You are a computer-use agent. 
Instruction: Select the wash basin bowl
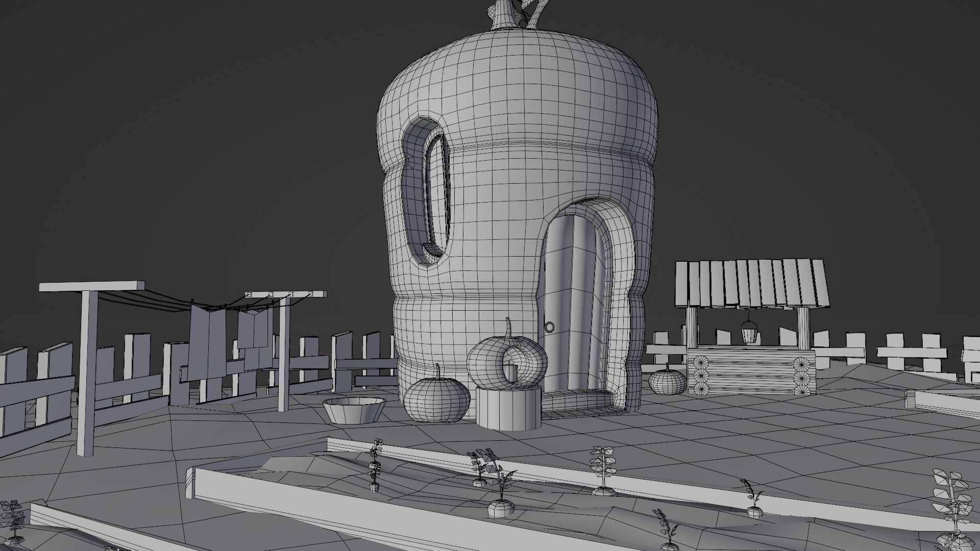[x=354, y=410]
